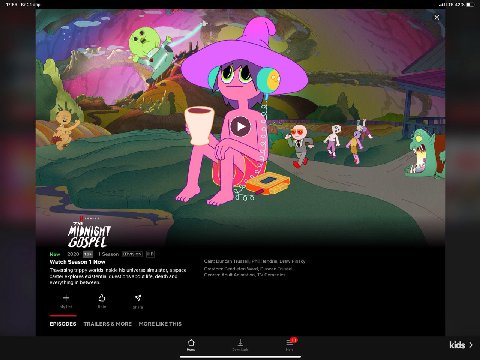Select the green 'New' label
Image resolution: width=480 pixels, height=360 pixels.
(55, 254)
